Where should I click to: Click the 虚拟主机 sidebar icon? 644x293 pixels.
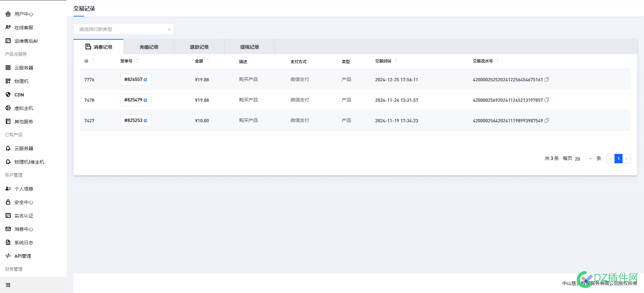(8, 108)
